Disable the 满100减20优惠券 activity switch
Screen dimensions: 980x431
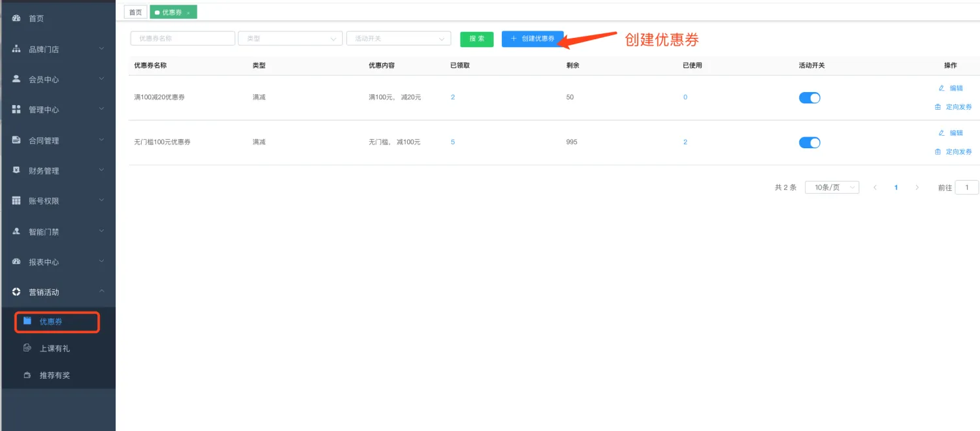click(x=809, y=97)
